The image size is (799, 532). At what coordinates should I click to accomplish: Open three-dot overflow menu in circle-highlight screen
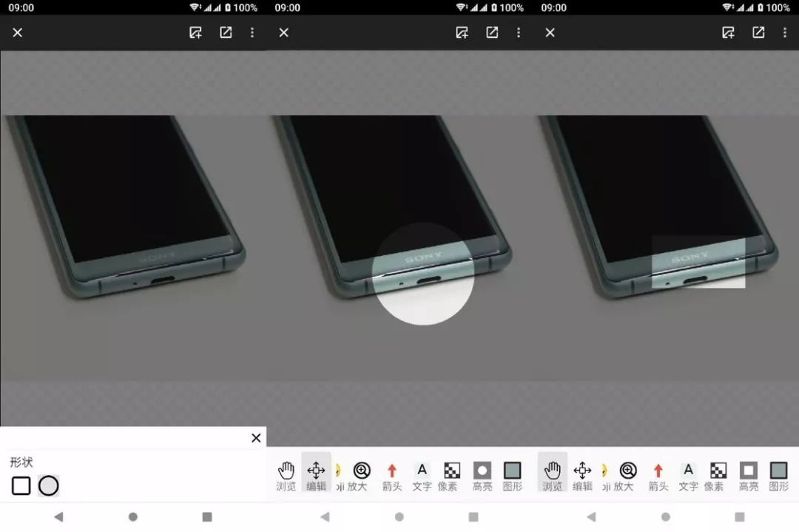pyautogui.click(x=519, y=33)
